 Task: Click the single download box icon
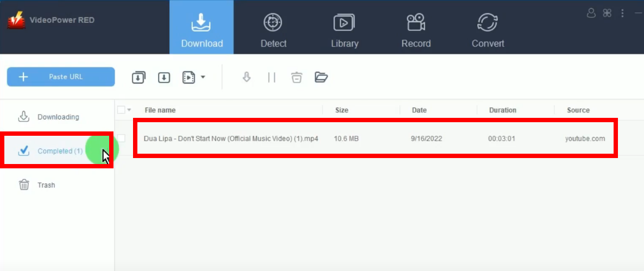[x=164, y=77]
